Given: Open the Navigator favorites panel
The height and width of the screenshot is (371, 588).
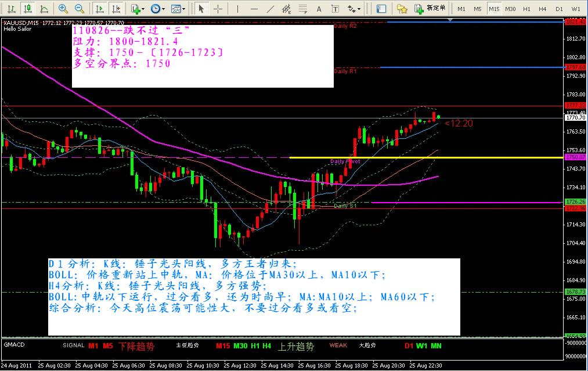Looking at the screenshot, I should pos(402,9).
